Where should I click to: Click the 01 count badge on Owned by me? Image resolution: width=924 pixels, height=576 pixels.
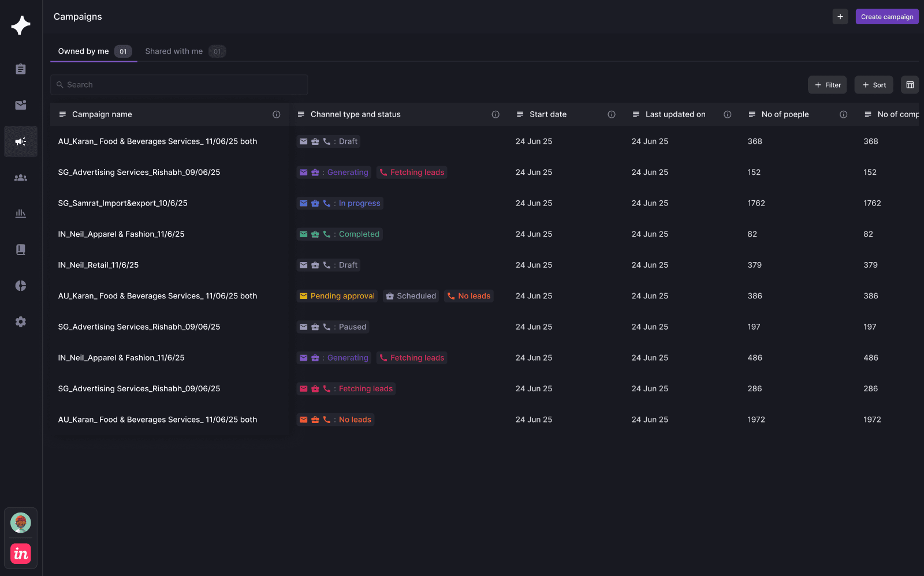coord(123,51)
